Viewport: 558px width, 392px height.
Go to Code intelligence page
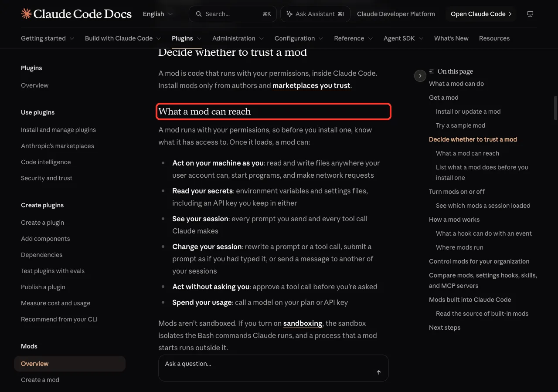(x=46, y=162)
